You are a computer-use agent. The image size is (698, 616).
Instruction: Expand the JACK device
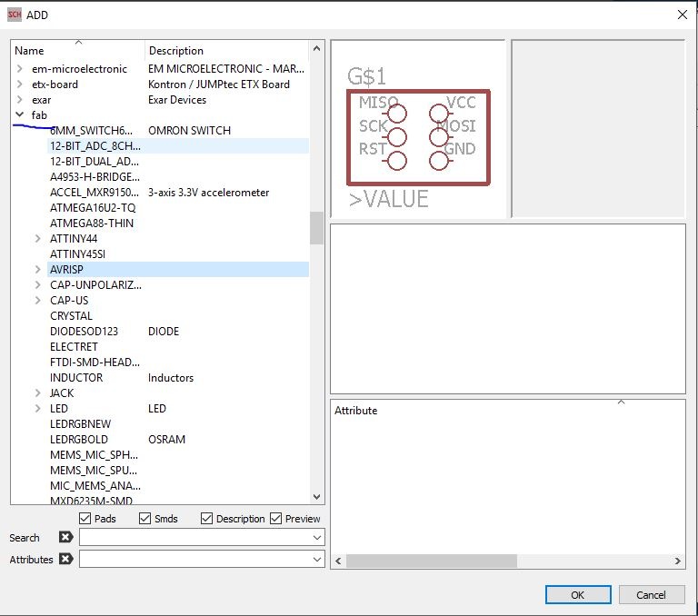pyautogui.click(x=38, y=393)
